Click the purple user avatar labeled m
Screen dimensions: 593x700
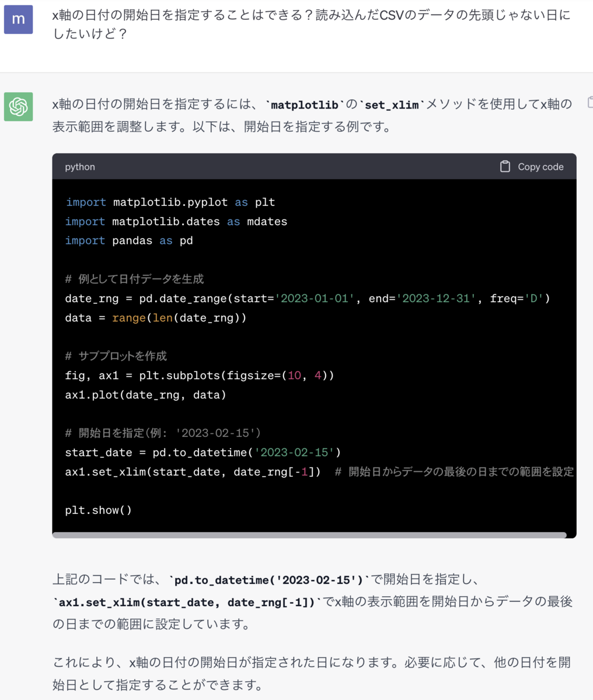click(x=18, y=20)
